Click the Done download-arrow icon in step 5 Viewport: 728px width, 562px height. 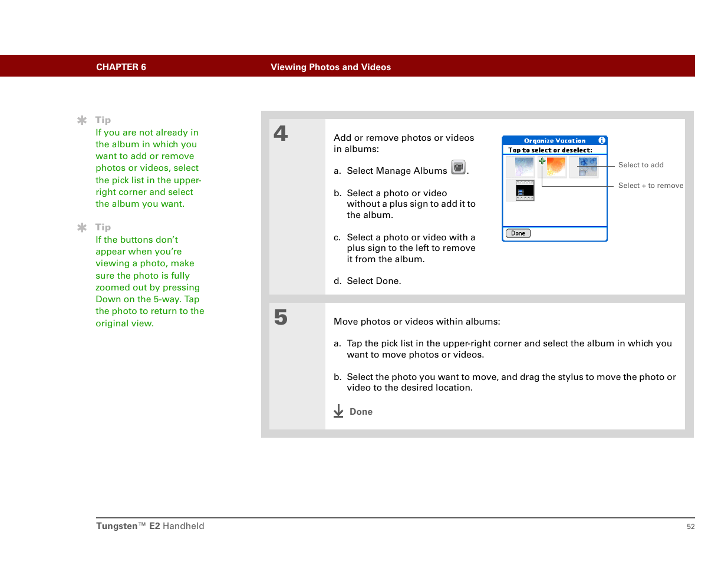pos(338,411)
